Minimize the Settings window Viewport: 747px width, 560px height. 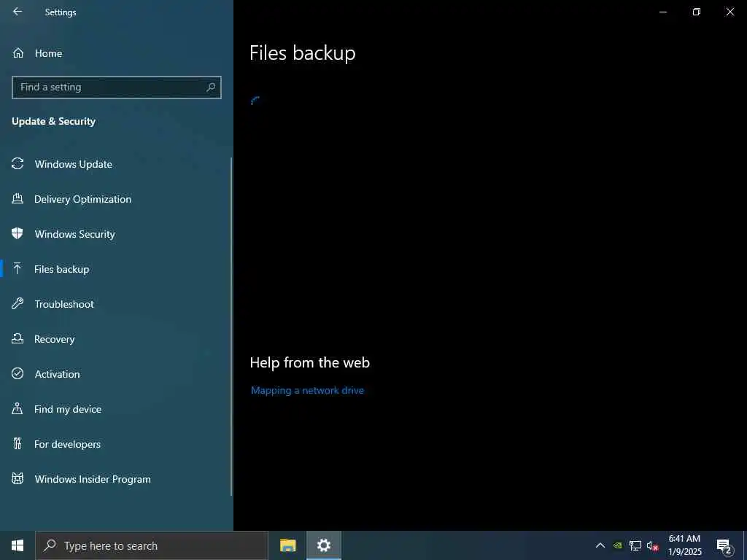pos(662,12)
